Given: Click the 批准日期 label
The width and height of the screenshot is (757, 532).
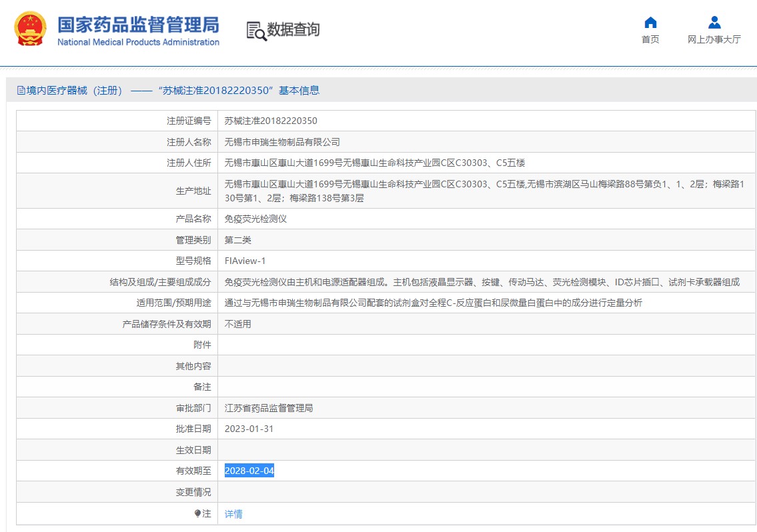Looking at the screenshot, I should click(193, 429).
